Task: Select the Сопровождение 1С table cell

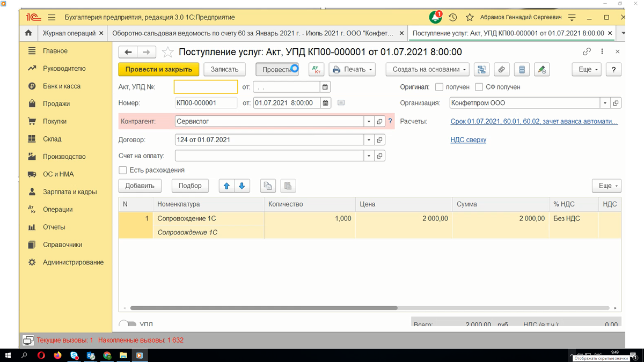Action: [x=210, y=219]
